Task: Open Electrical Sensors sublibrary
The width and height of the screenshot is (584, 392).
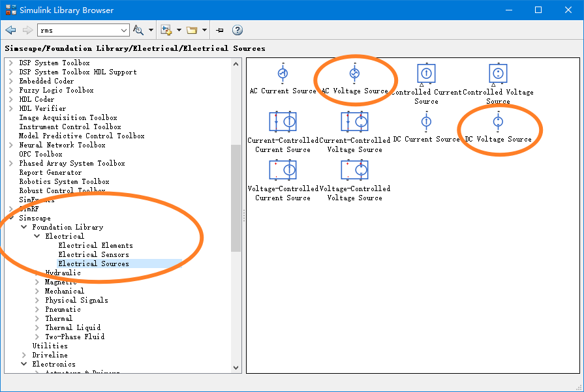Action: click(93, 254)
